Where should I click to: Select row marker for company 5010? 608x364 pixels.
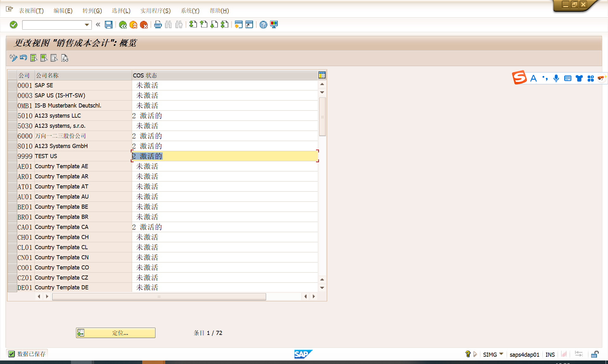(12, 116)
